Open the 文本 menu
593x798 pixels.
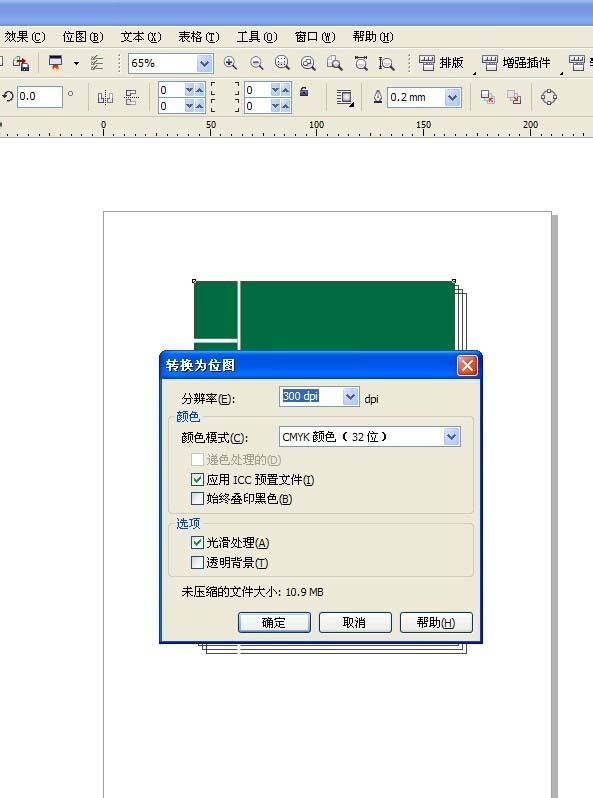[x=141, y=37]
